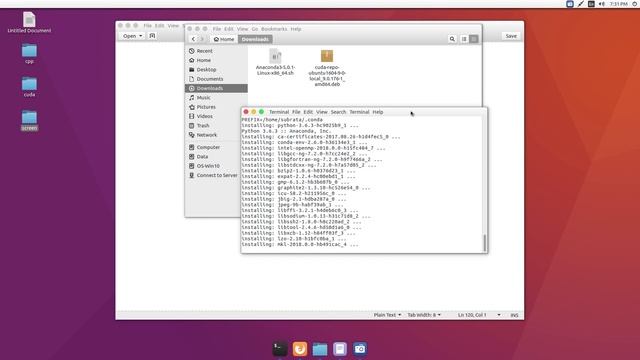Select the cpp folder on the desktop
Screen dimensions: 640x360
coord(29,53)
